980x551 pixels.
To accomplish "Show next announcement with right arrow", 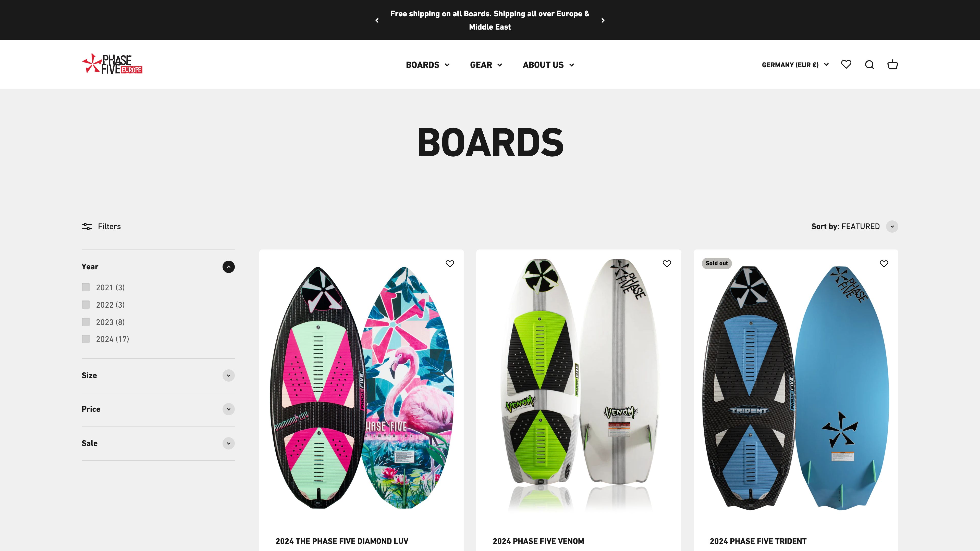I will point(603,20).
